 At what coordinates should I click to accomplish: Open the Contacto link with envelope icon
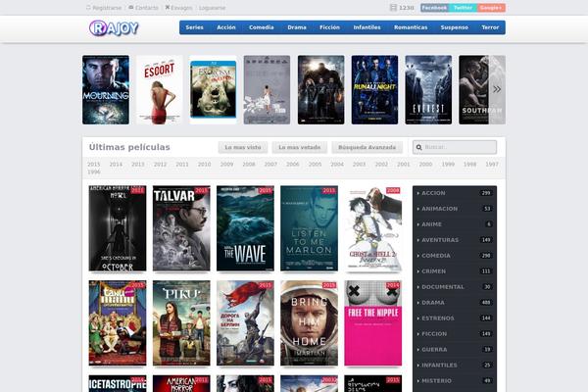coord(143,8)
